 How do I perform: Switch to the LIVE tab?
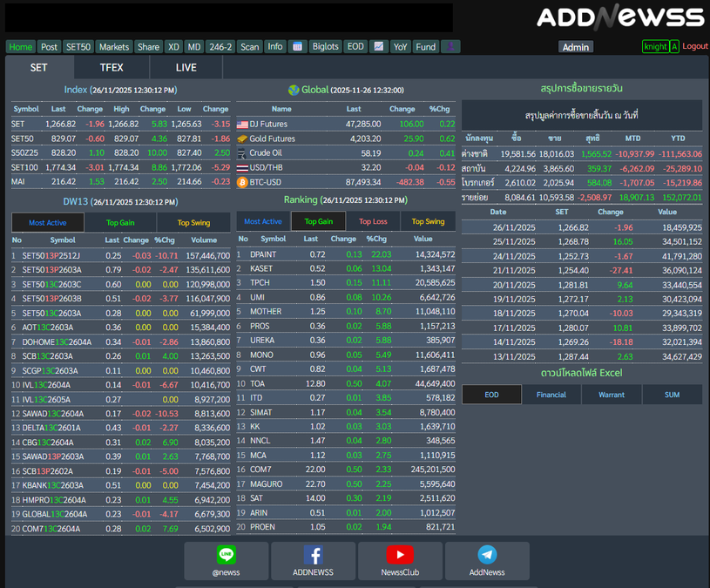(186, 67)
